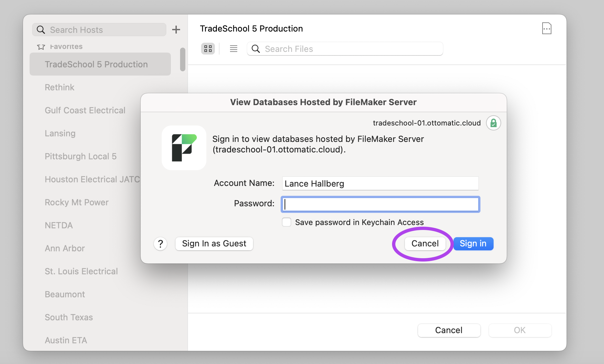Viewport: 604px width, 364px height.
Task: Select the Austin ETA host
Action: (x=66, y=340)
